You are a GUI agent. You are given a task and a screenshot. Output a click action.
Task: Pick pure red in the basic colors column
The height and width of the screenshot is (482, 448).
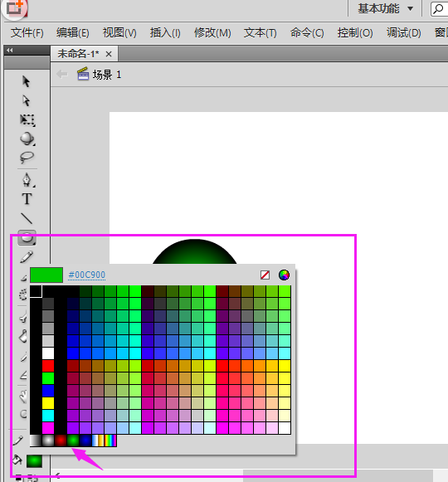pos(48,366)
